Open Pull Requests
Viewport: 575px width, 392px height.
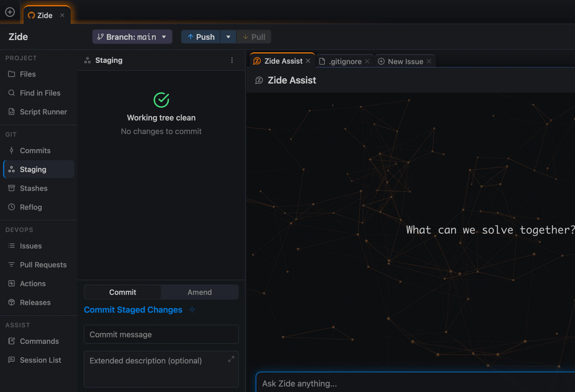39,264
